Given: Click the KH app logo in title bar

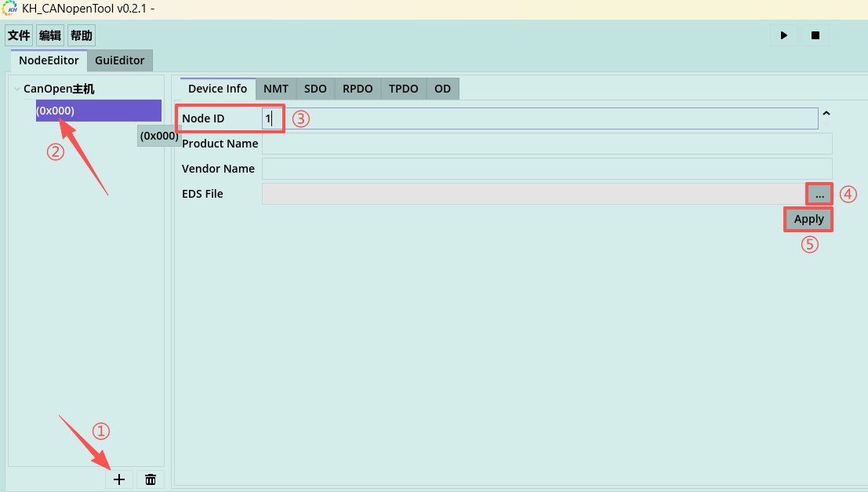Looking at the screenshot, I should [10, 9].
